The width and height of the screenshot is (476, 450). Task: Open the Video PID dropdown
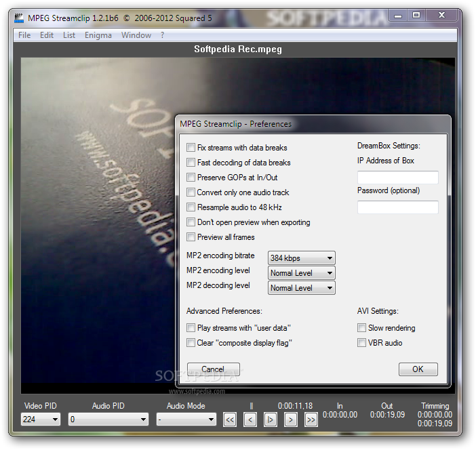[41, 420]
